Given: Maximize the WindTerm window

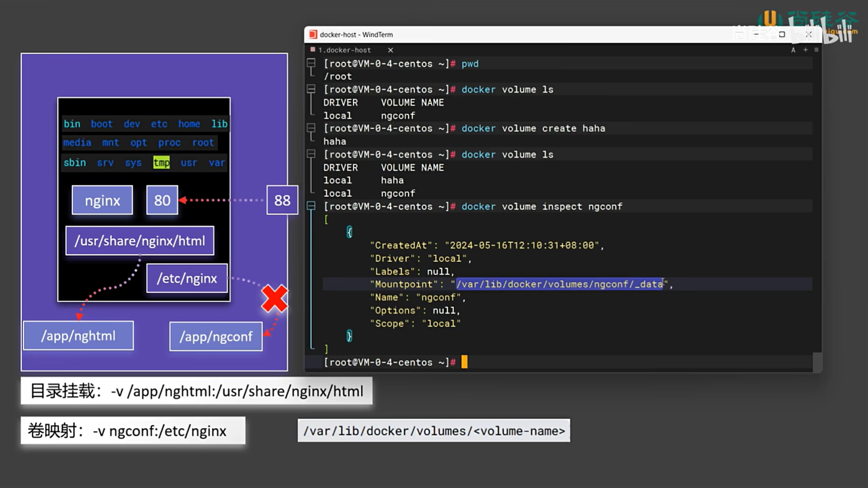Looking at the screenshot, I should click(x=782, y=34).
